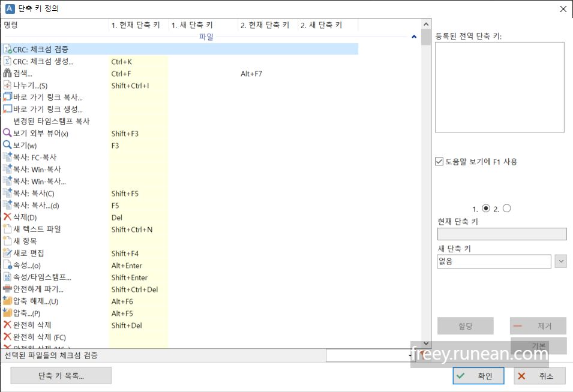573x392 pixels.
Task: Click the Alt+F7 shortcut cell
Action: click(268, 74)
